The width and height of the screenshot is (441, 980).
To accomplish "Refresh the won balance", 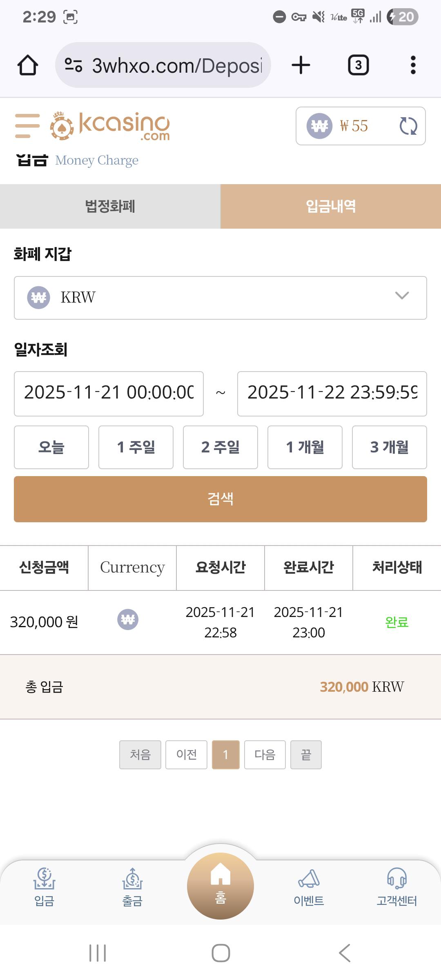I will tap(408, 126).
